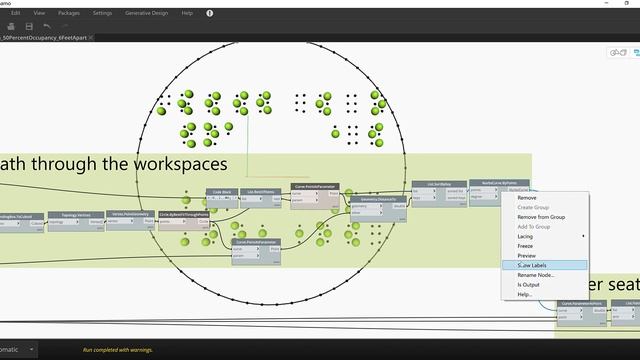
Task: Select the List.RestOfItems node header
Action: (x=260, y=191)
